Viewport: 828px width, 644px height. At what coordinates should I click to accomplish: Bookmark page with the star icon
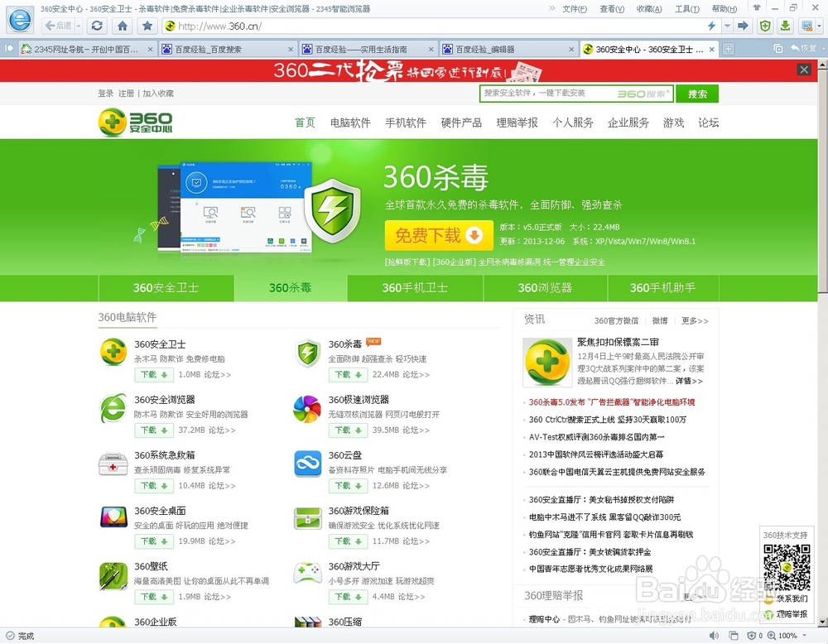147,26
